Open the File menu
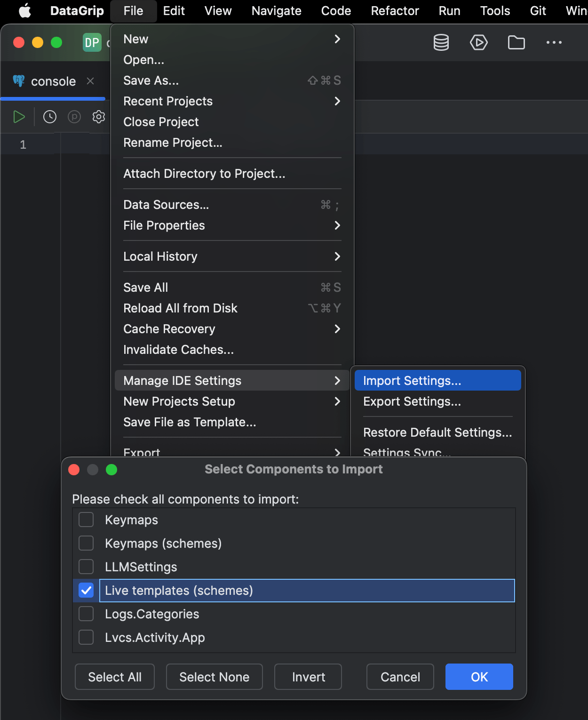This screenshot has width=588, height=720. (133, 11)
